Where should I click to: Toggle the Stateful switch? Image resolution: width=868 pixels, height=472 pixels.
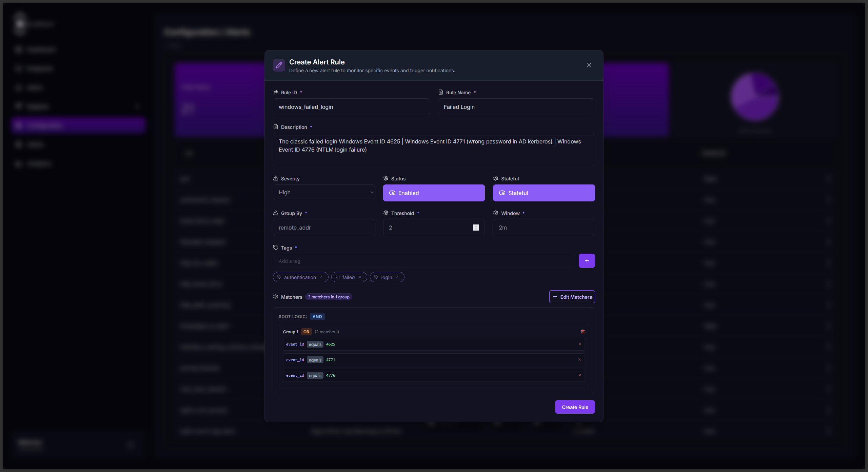point(544,193)
